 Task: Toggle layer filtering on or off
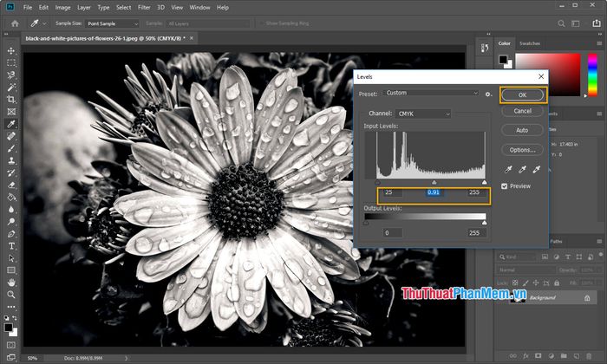point(601,256)
